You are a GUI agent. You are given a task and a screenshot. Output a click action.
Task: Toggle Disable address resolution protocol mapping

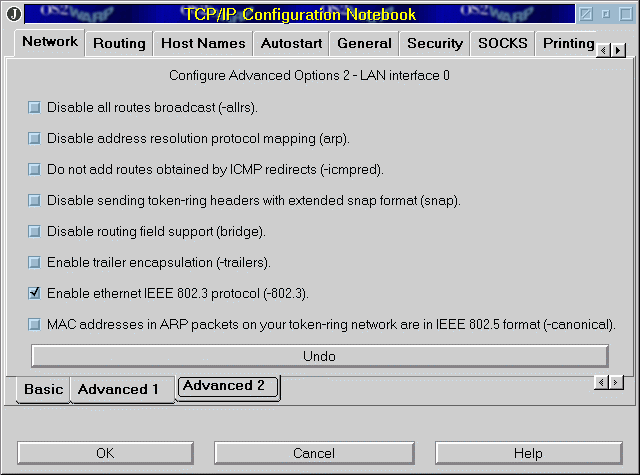point(34,138)
